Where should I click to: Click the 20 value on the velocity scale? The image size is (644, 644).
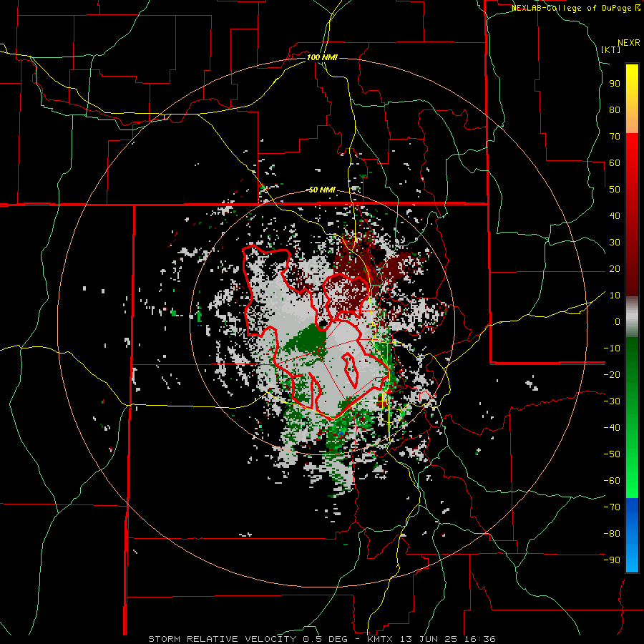tap(615, 269)
